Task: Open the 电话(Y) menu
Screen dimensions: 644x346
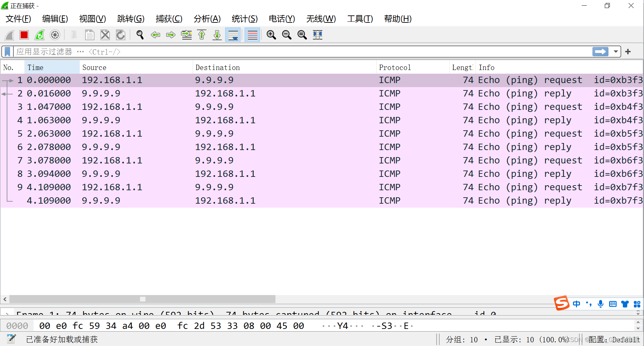Action: [x=282, y=19]
